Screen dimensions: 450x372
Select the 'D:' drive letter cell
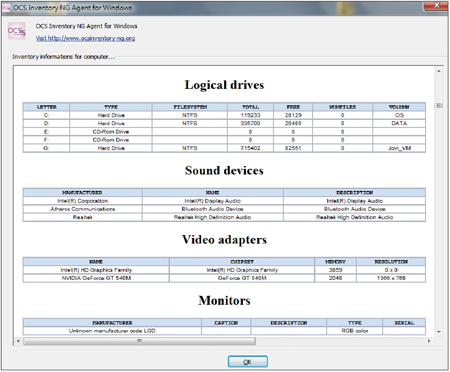pyautogui.click(x=46, y=123)
